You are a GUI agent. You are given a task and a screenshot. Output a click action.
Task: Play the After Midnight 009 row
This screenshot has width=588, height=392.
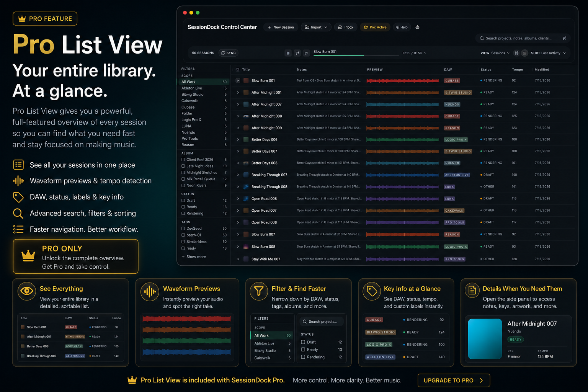pyautogui.click(x=238, y=128)
